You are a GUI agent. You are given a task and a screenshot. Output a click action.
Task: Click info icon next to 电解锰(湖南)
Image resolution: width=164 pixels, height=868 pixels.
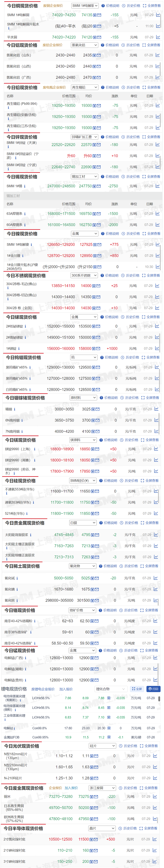[x=25, y=669]
